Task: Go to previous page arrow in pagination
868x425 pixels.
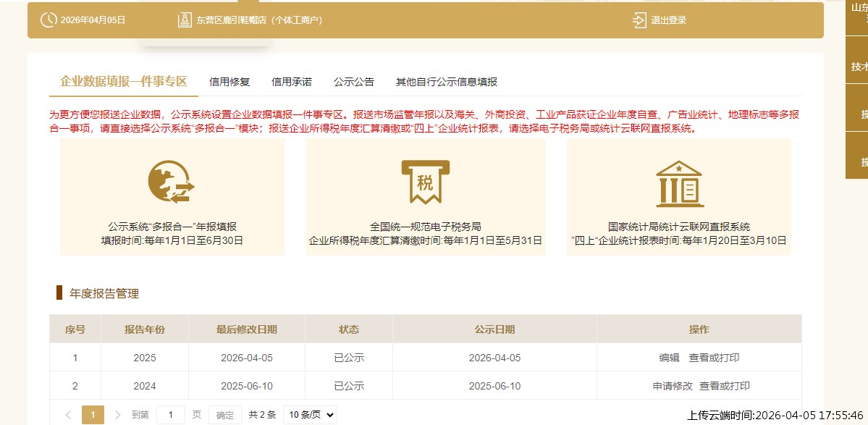Action: click(x=68, y=415)
